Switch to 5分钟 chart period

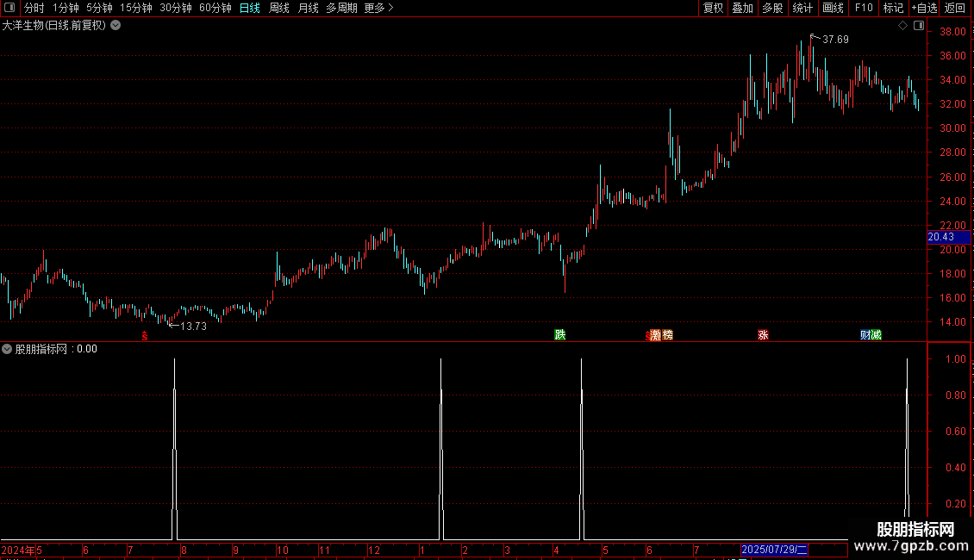tap(99, 8)
